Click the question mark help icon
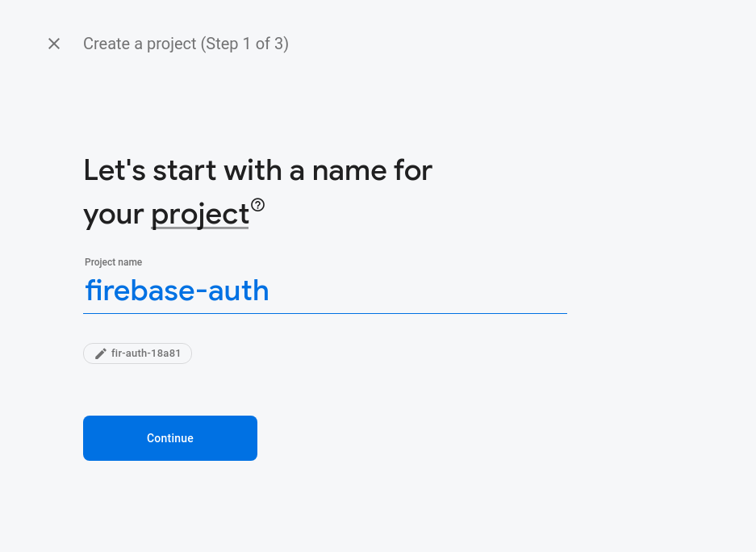This screenshot has width=756, height=552. (x=258, y=205)
